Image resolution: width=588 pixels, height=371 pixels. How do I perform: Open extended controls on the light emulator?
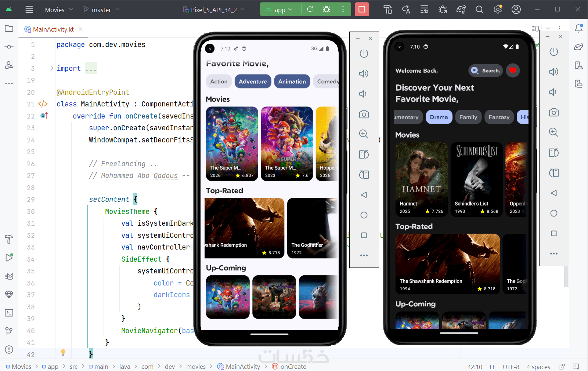click(x=364, y=255)
